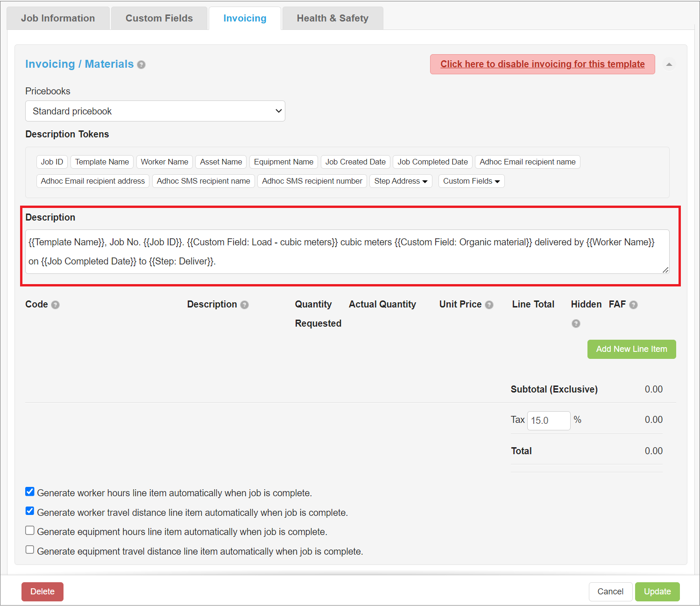
Task: Click the Description Tokens heading
Action: tap(67, 134)
